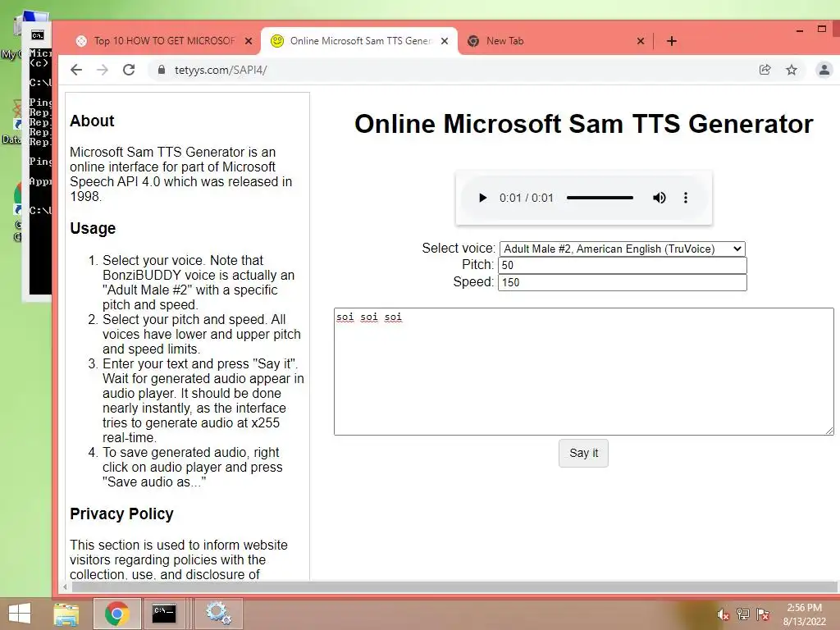Select Online Microsoft Sam TTS Generator tab
Image resolution: width=840 pixels, height=630 pixels.
pos(359,41)
